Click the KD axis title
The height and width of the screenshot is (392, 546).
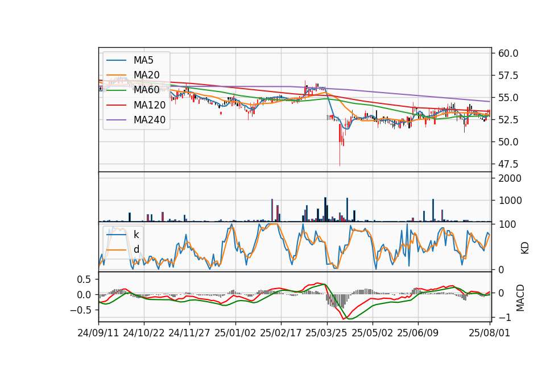tap(525, 248)
